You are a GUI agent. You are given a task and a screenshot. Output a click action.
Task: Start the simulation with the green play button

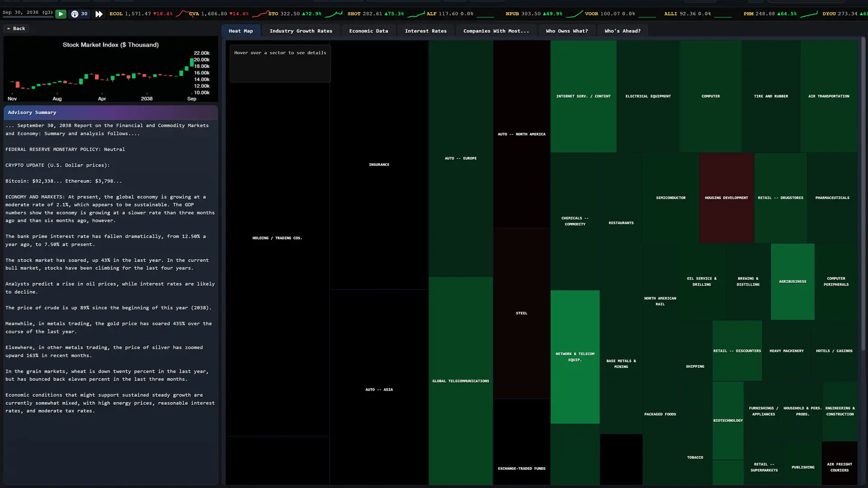pyautogui.click(x=61, y=14)
